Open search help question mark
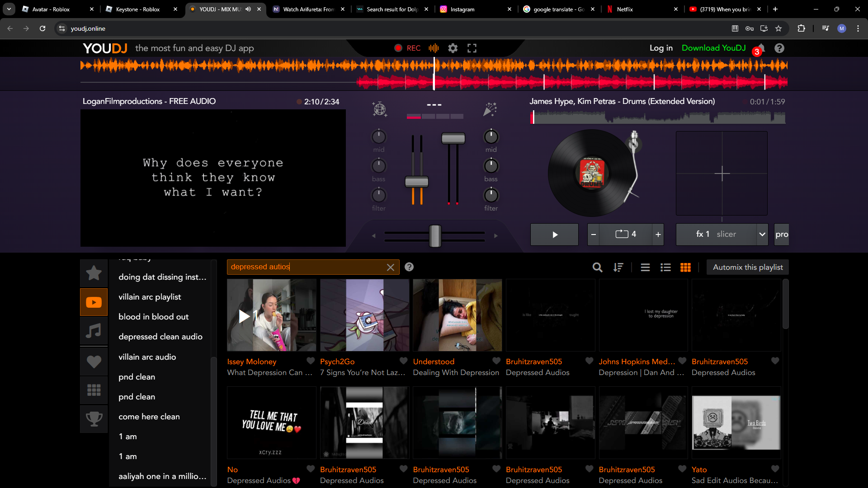This screenshot has width=868, height=488. click(409, 267)
